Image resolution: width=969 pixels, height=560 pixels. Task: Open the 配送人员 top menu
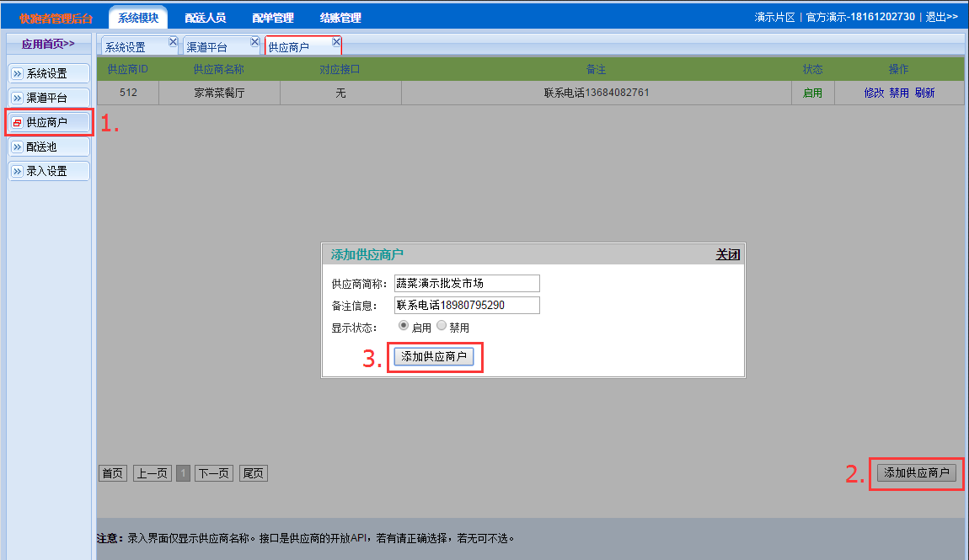tap(206, 18)
